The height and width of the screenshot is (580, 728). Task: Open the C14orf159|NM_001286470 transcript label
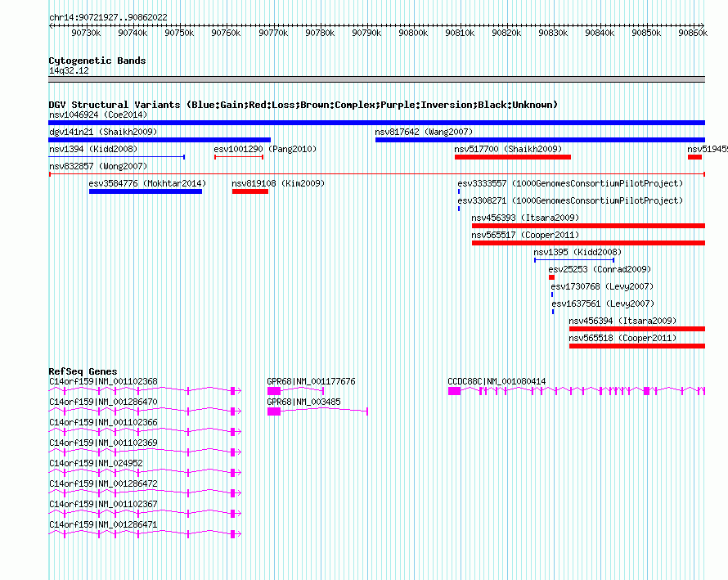(x=104, y=402)
